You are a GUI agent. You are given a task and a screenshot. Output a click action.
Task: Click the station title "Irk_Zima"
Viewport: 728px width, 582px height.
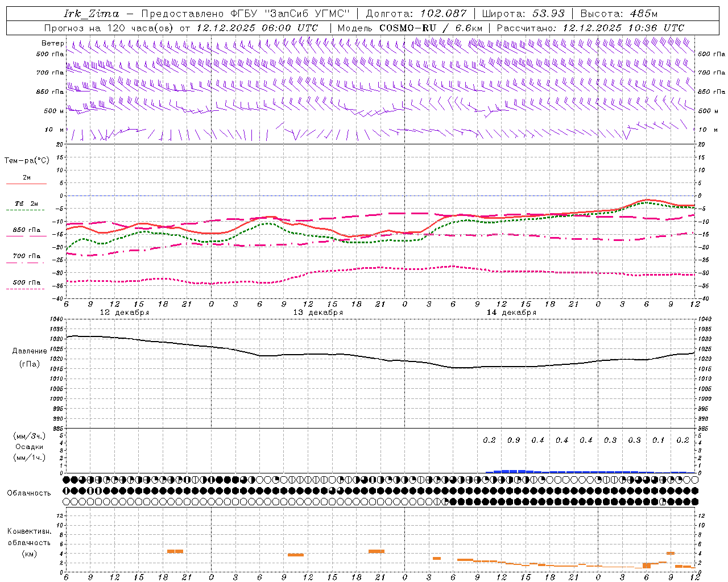pos(92,14)
